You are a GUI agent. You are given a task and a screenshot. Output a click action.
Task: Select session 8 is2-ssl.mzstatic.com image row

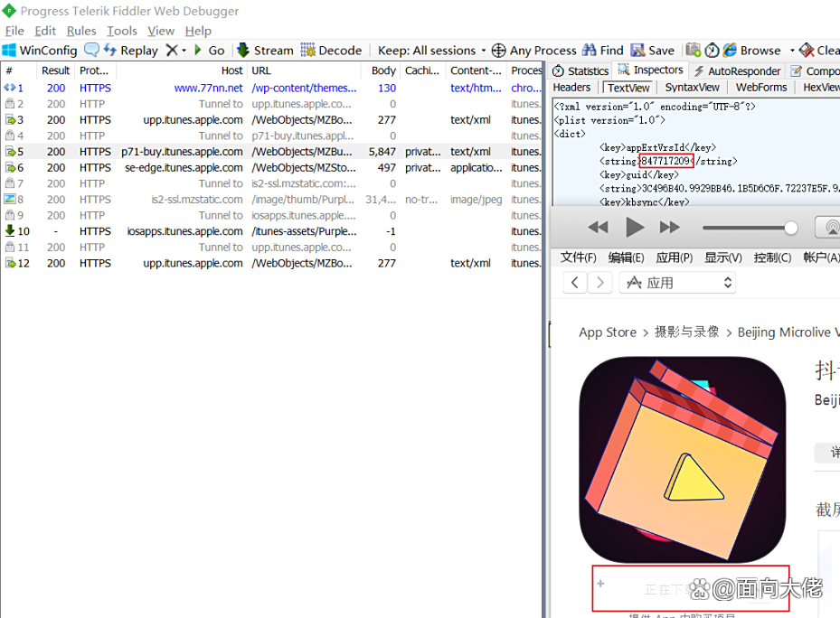point(271,199)
